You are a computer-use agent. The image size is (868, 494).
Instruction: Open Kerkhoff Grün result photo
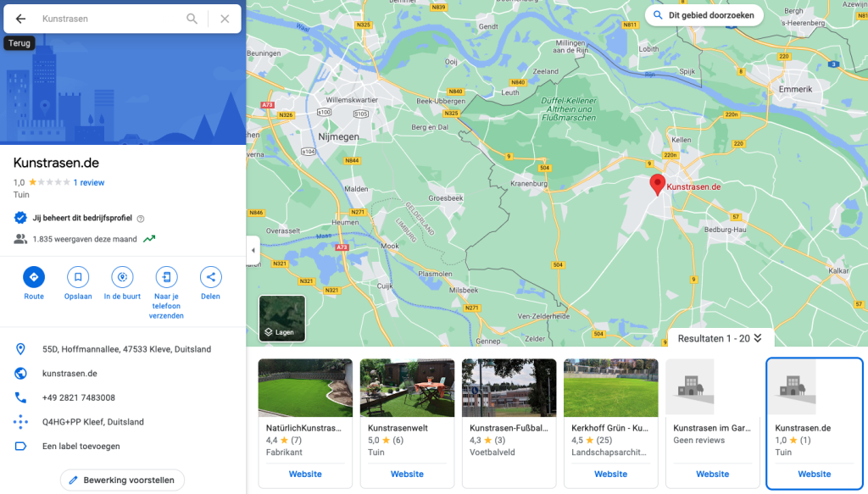click(610, 388)
